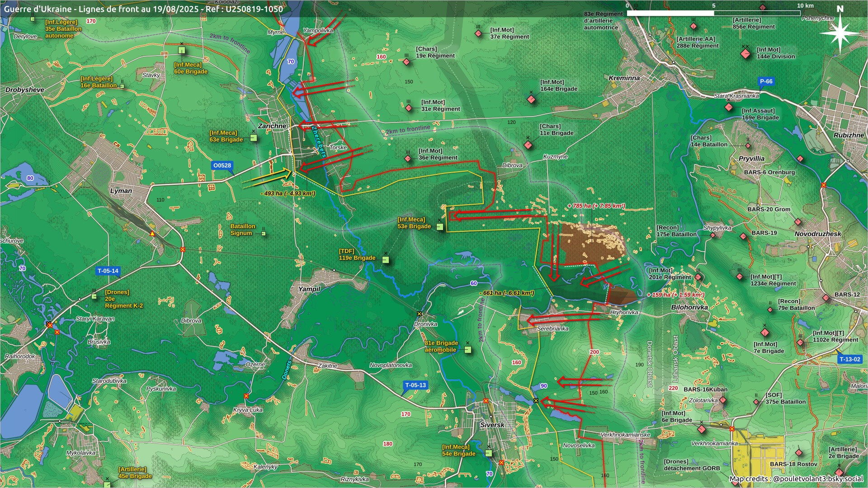Screen dimensions: 868x488
Task: Click the 164e Brigade red diamond marker
Action: 532,99
